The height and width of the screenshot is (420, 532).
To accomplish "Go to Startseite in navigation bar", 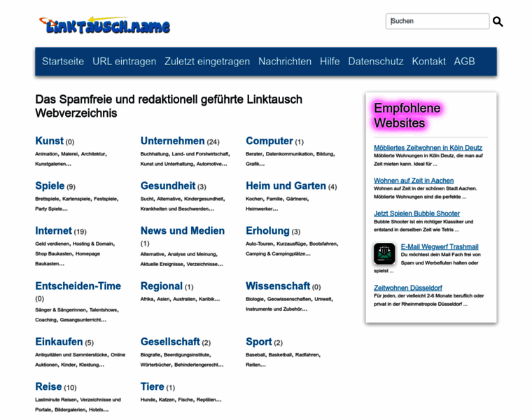I will coord(63,62).
